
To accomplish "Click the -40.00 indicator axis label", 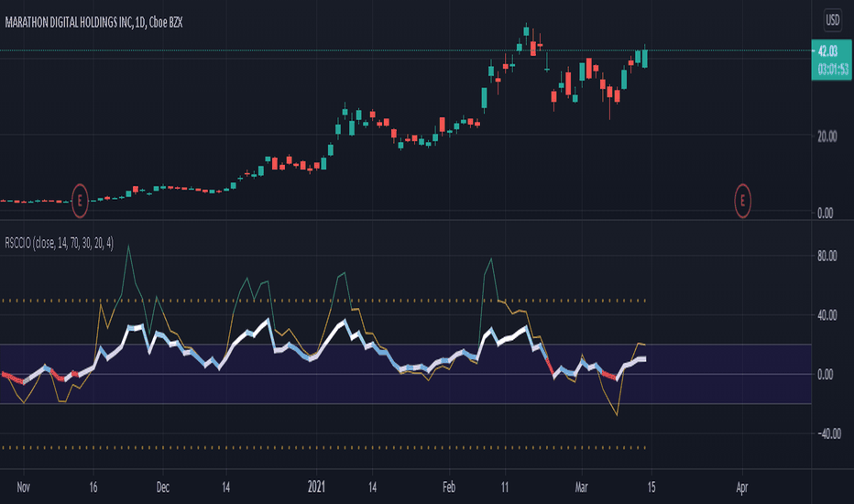I will [x=827, y=433].
